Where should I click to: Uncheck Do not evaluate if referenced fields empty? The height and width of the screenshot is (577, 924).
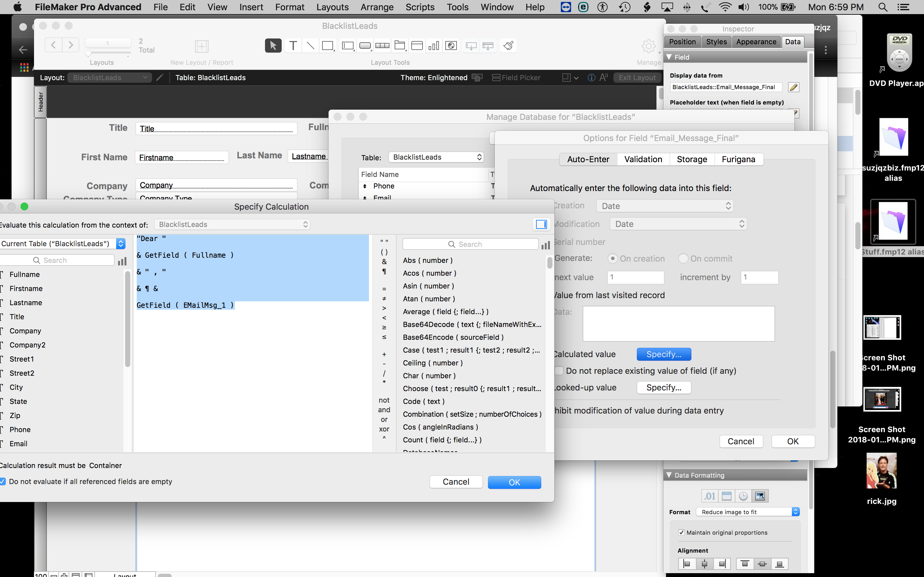[x=2, y=481]
